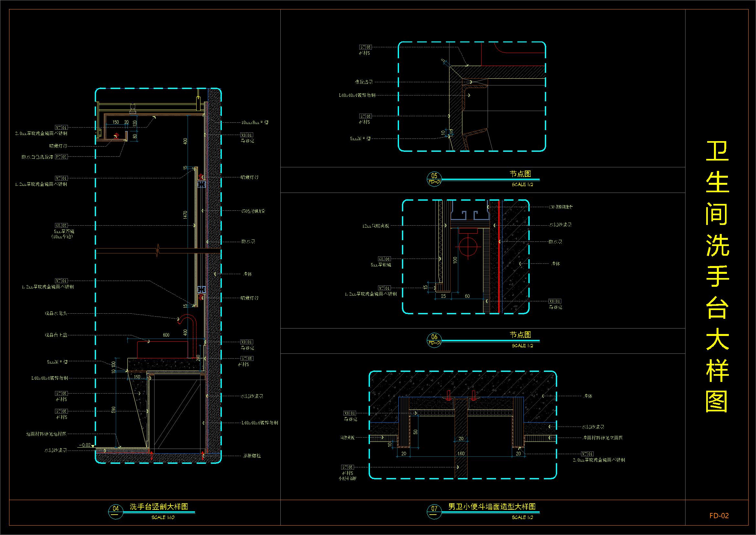756x535 pixels.
Task: Click the 100 dimension in detail 06
Action: (455, 260)
